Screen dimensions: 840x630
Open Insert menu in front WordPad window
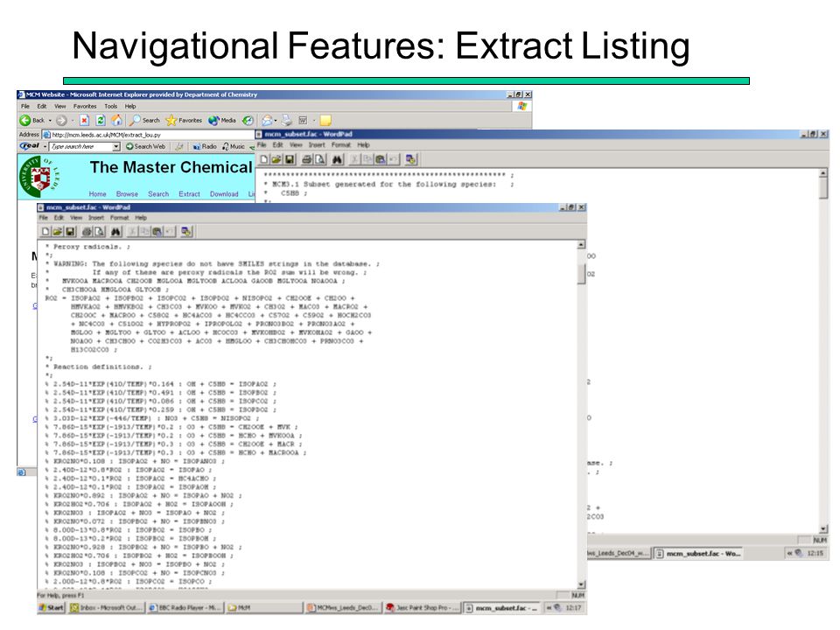point(96,218)
